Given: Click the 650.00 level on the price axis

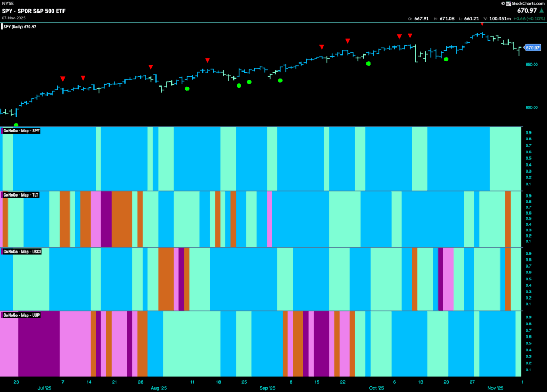Looking at the screenshot, I should (531, 65).
